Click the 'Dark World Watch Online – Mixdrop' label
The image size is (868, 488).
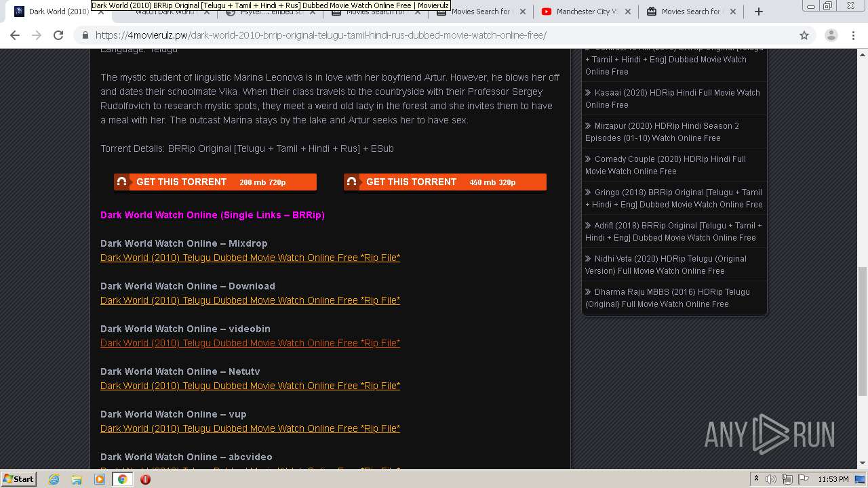tap(184, 243)
